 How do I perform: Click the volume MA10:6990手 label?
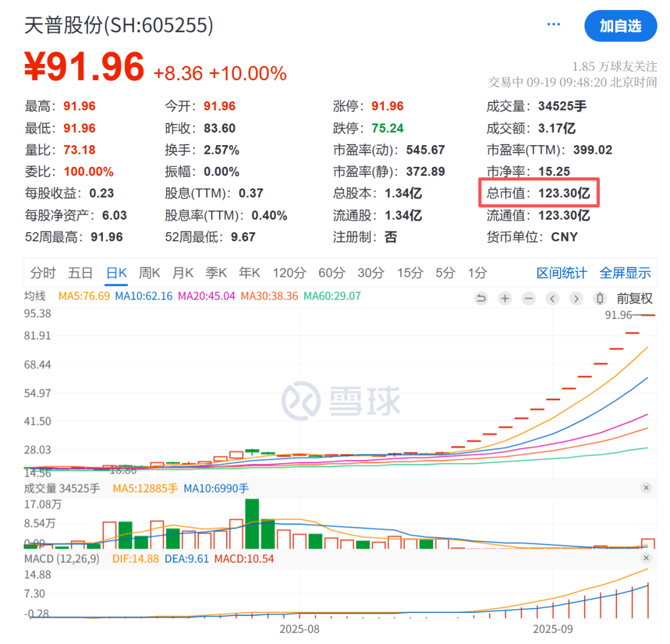(x=217, y=488)
